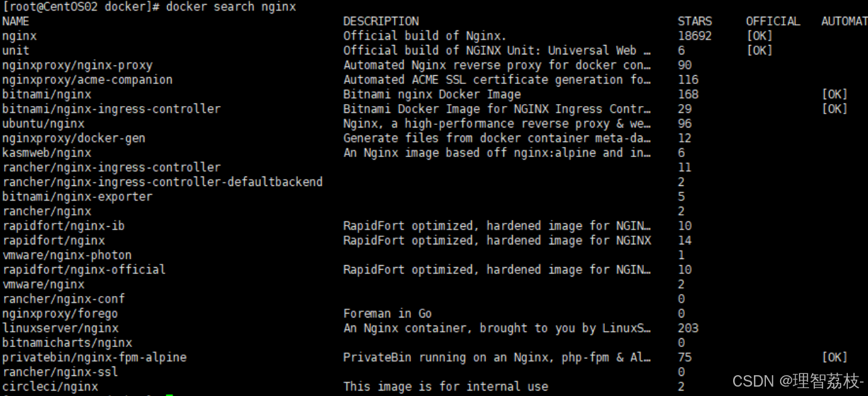Click the CSDN watermark text

pyautogui.click(x=798, y=382)
